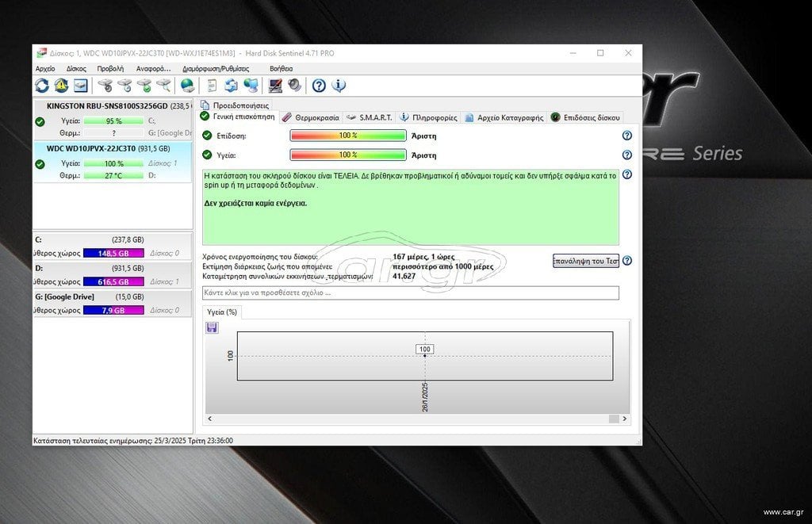Click the yellow warning triangle toolbar icon
812x524 pixels.
coord(61,86)
